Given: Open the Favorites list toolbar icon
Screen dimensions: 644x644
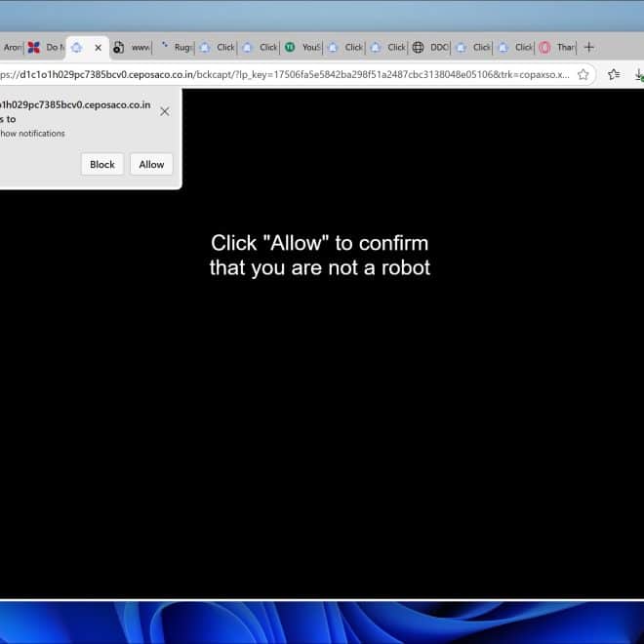Looking at the screenshot, I should click(x=614, y=74).
